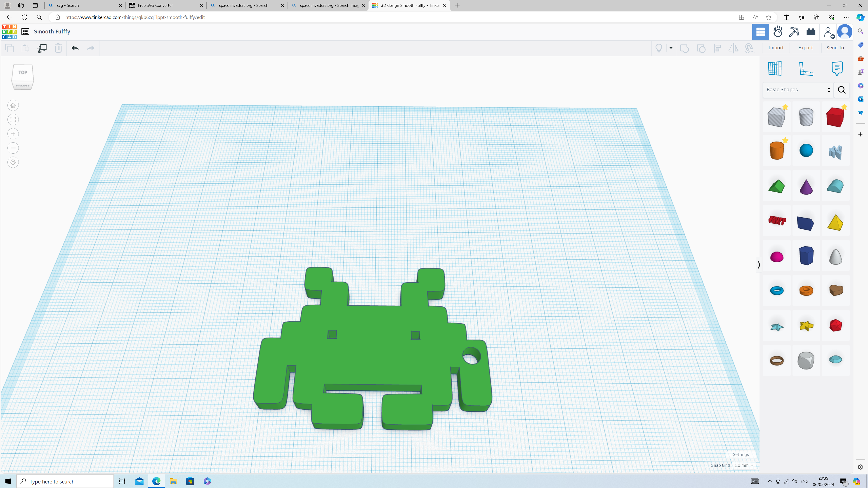
Task: Click the view cube TOP face
Action: pyautogui.click(x=23, y=72)
